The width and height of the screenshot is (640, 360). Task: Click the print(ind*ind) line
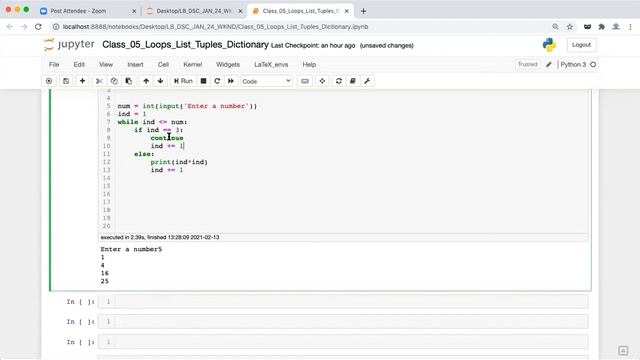coord(179,162)
